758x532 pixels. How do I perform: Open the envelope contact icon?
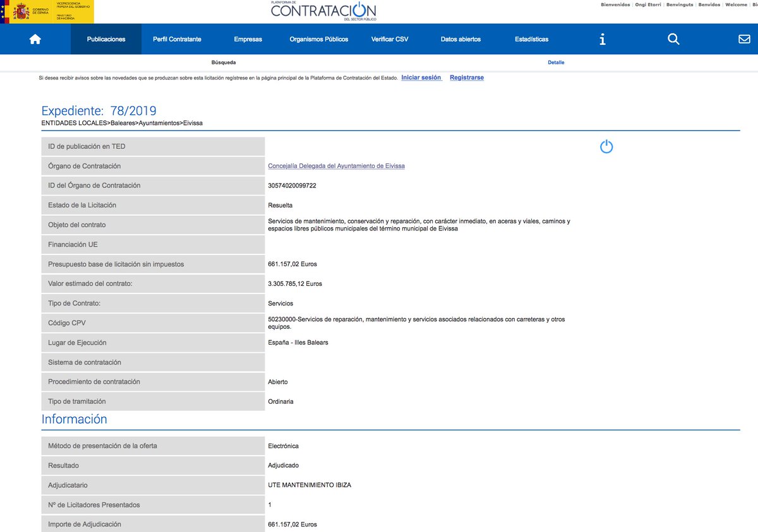tap(744, 39)
